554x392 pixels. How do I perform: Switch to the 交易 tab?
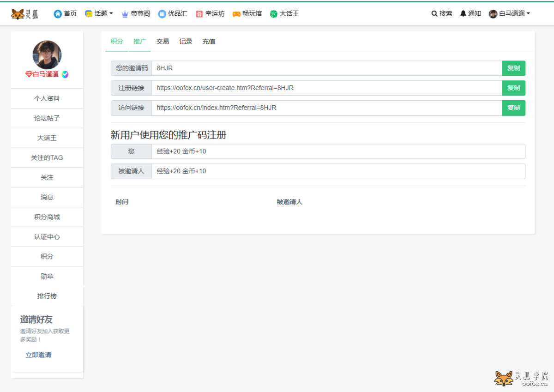click(163, 42)
